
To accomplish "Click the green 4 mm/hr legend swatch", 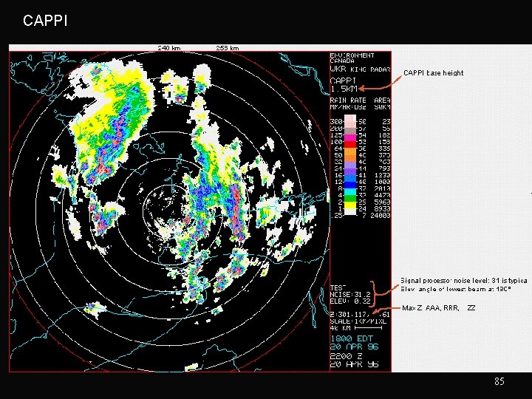I will 350,197.
